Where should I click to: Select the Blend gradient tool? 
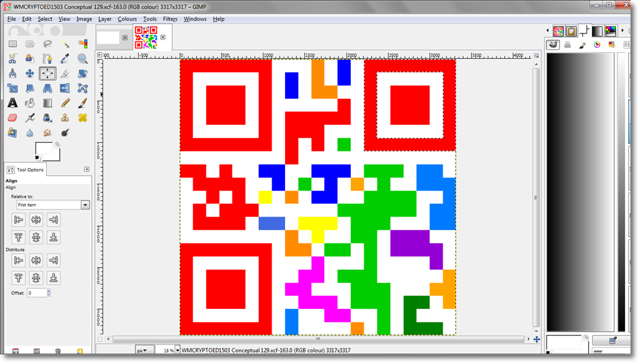(47, 103)
